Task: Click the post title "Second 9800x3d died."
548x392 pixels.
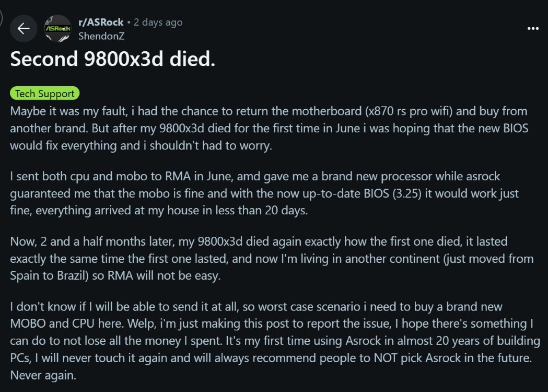Action: (112, 59)
